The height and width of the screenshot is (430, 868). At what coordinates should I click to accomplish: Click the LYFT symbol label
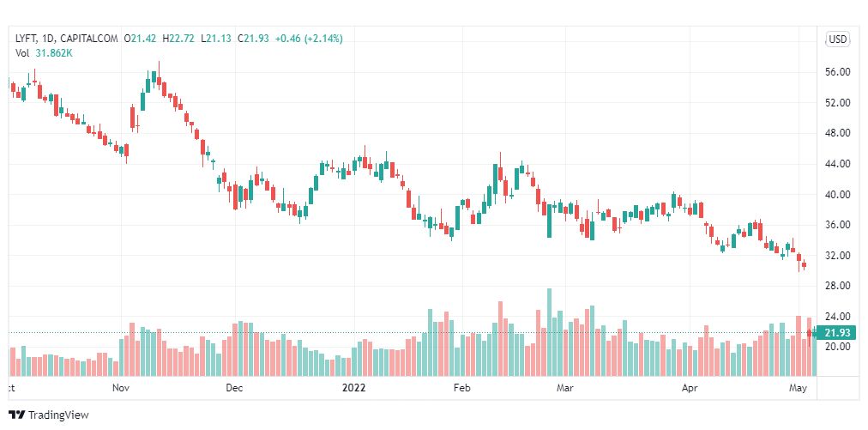(x=25, y=39)
